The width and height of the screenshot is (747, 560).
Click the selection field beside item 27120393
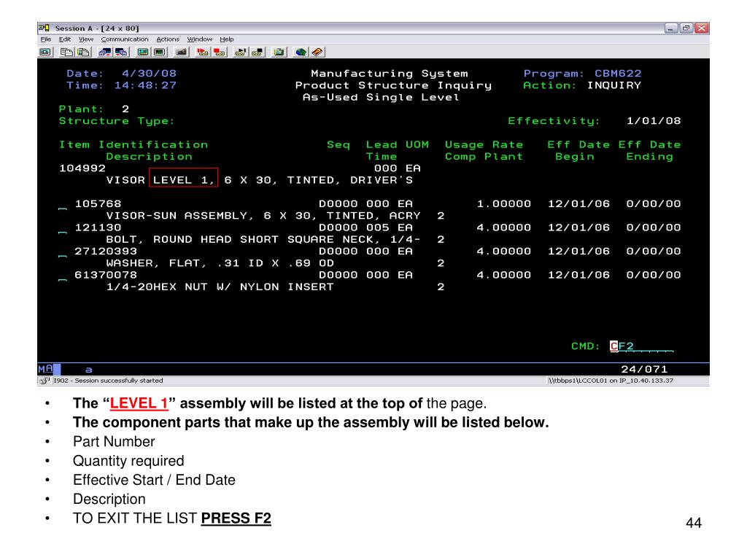tap(63, 252)
